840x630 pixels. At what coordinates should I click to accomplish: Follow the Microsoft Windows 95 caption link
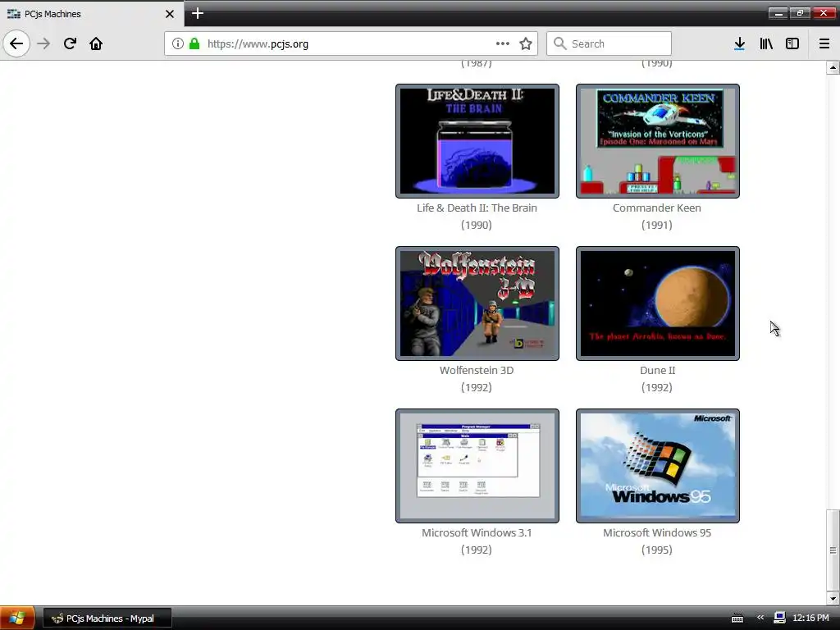657,532
